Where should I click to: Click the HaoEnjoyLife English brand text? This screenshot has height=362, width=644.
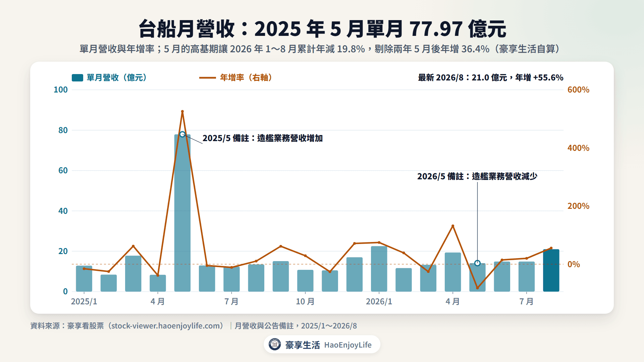(348, 345)
